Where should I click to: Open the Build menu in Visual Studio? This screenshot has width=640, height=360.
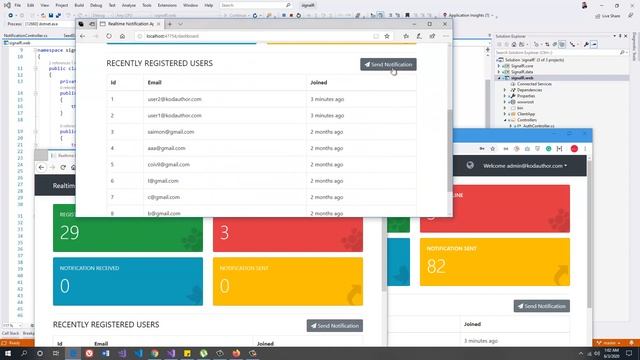click(x=79, y=5)
